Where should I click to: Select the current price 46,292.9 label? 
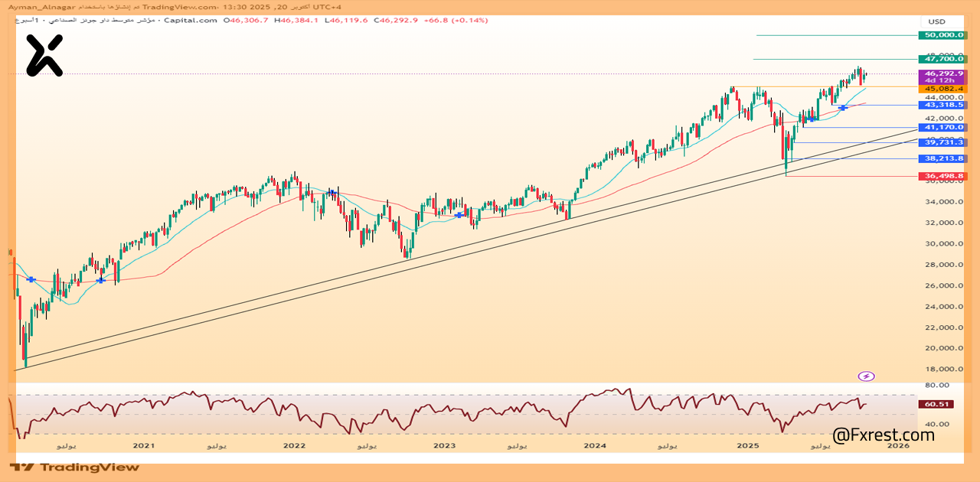click(942, 74)
